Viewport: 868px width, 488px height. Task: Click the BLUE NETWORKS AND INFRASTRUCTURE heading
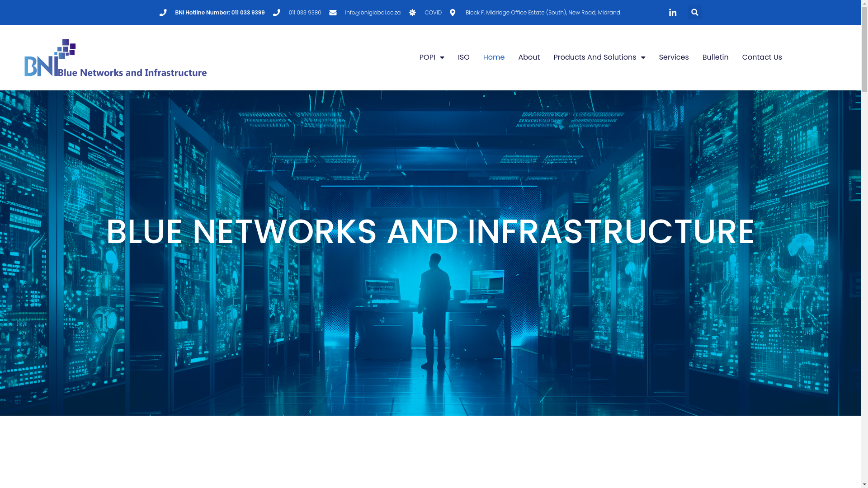pos(430,232)
